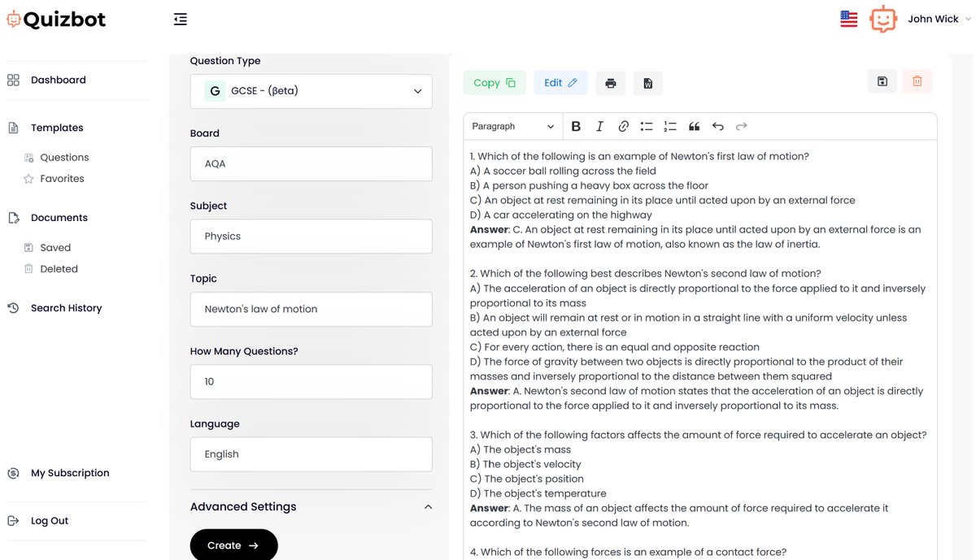Click the robot avatar icon
This screenshot has height=560, width=976.
pyautogui.click(x=882, y=20)
